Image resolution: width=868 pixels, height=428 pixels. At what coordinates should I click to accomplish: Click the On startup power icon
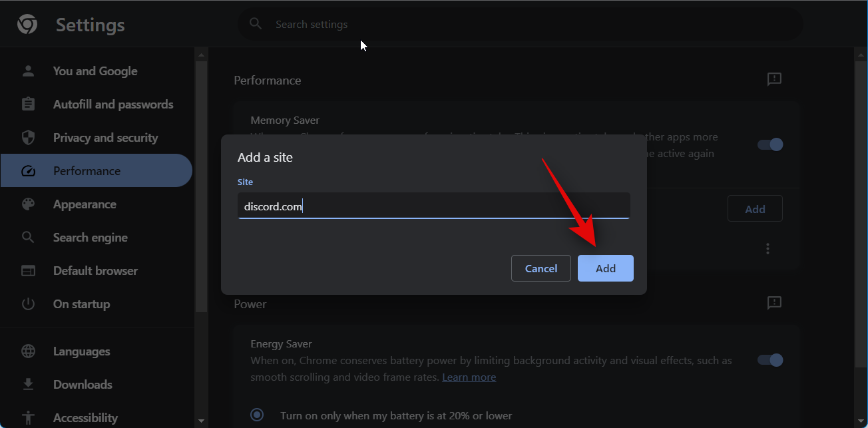(x=28, y=304)
